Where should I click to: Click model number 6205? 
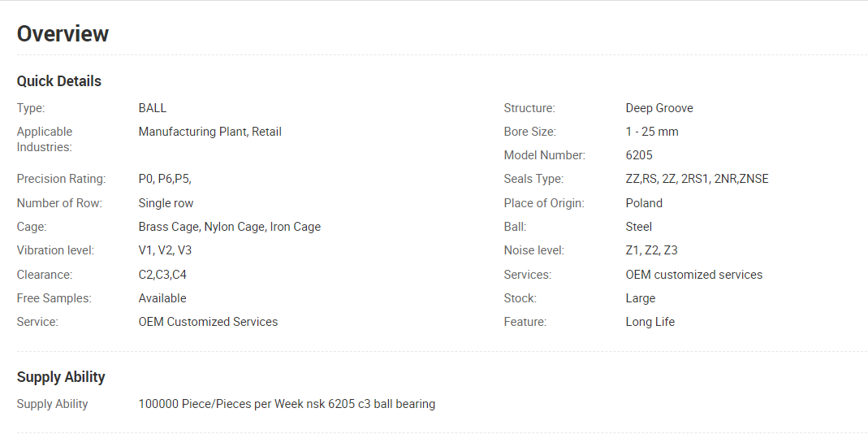pos(639,155)
